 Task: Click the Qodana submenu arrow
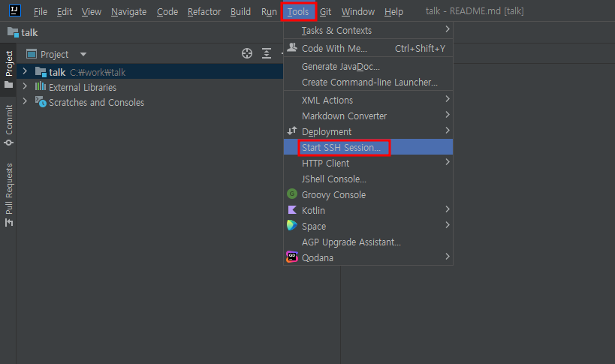tap(447, 256)
